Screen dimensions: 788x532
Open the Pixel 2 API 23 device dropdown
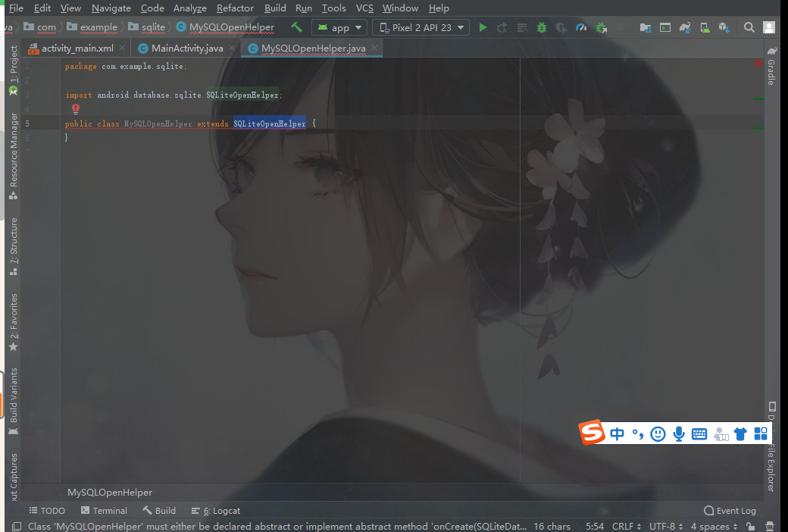(x=421, y=27)
